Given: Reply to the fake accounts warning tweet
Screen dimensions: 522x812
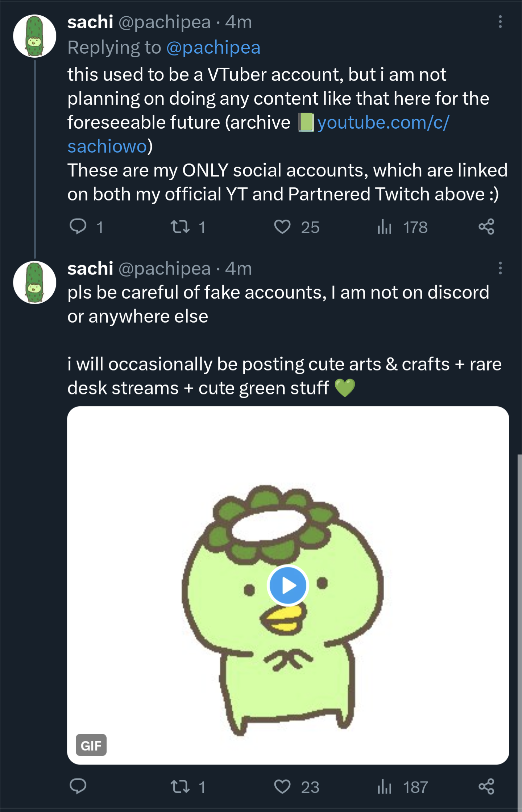Looking at the screenshot, I should tap(78, 787).
